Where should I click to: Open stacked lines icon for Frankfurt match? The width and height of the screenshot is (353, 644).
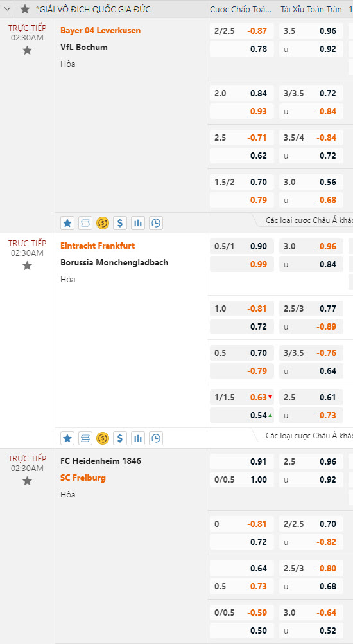coord(85,438)
